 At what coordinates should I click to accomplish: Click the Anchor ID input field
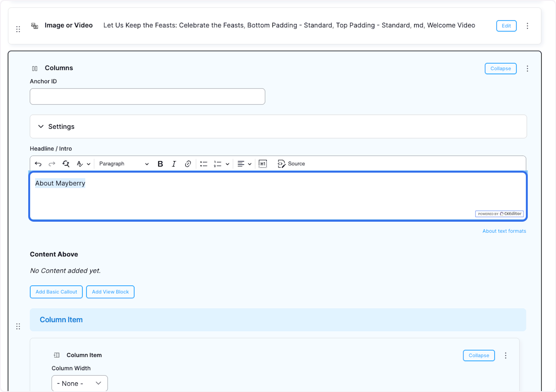point(147,96)
